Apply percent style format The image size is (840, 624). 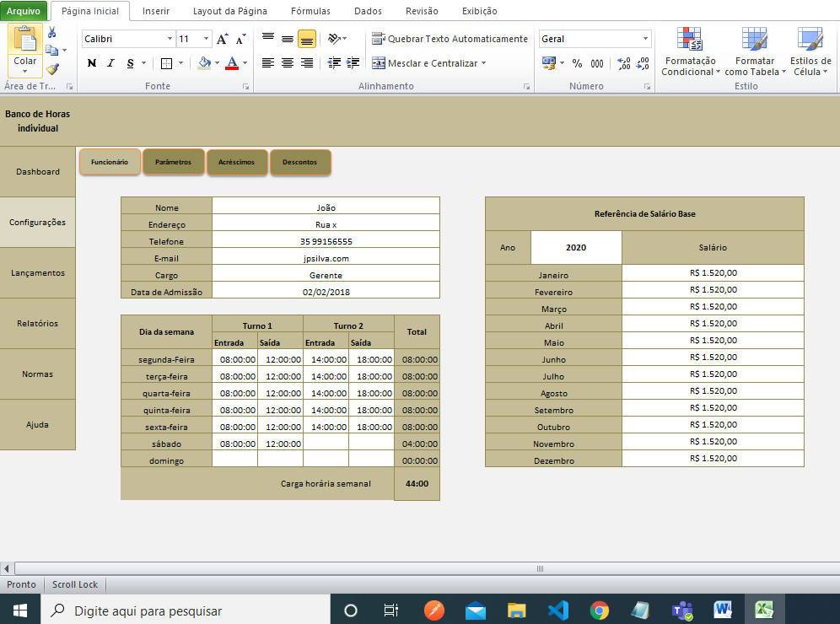pos(577,63)
